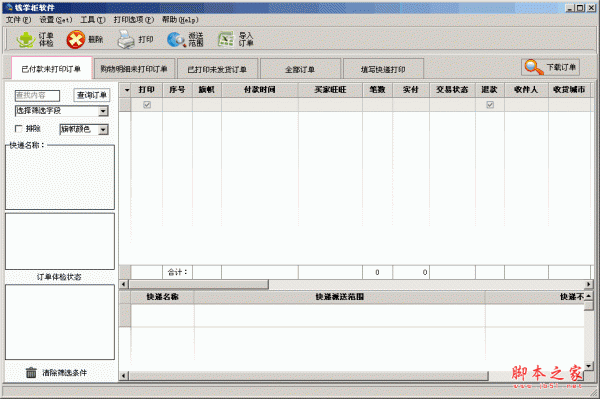Click the 交易状态 column header
Screen dimensions: 600x399
452,90
